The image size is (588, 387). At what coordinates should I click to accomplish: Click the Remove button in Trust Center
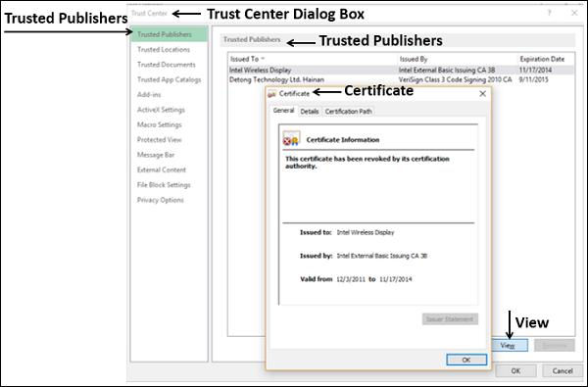pyautogui.click(x=555, y=346)
